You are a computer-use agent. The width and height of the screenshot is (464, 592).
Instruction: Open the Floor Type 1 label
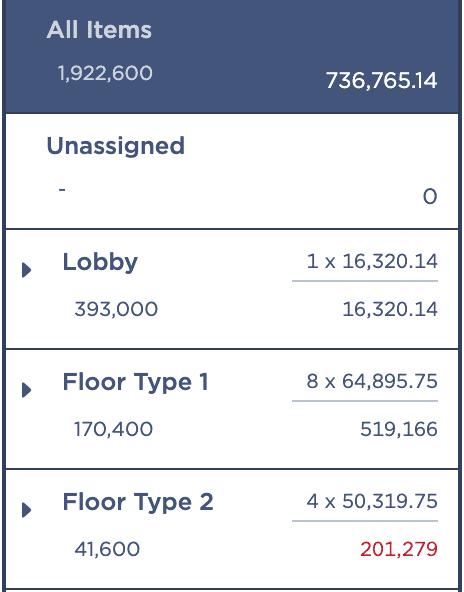tap(135, 382)
